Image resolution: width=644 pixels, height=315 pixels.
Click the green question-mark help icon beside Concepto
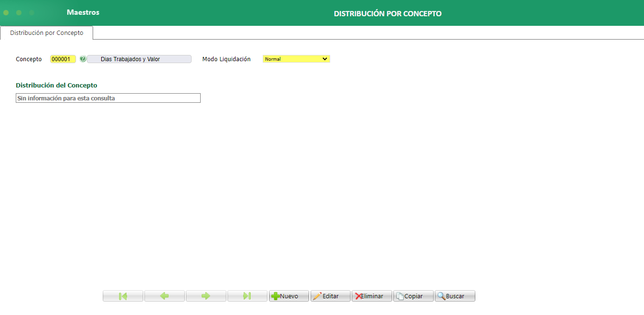coord(84,59)
